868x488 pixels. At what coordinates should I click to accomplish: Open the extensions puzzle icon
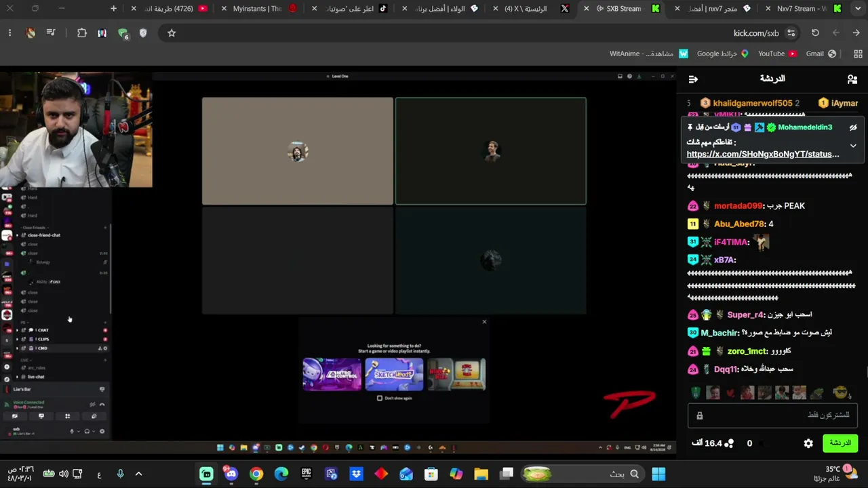coord(82,33)
